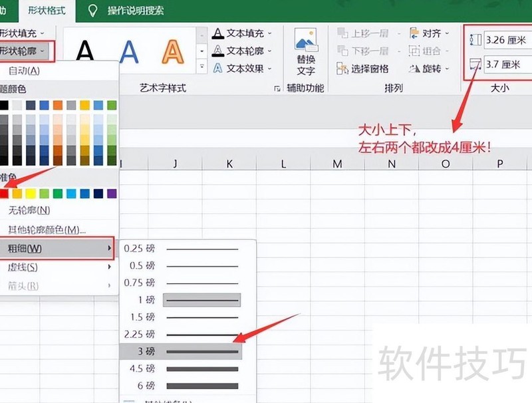Open the 粗细(W) weight submenu

57,249
